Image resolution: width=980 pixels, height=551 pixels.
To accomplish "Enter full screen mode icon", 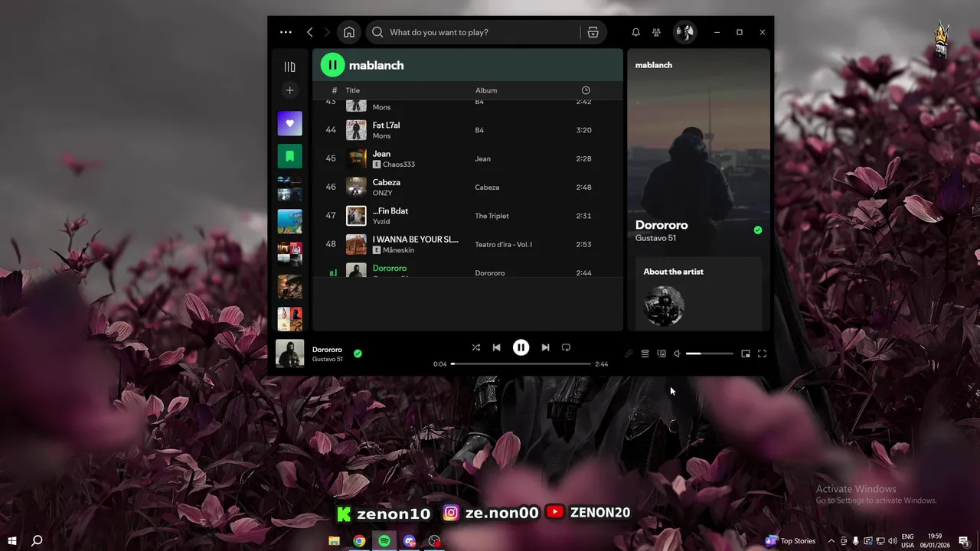I will [762, 354].
